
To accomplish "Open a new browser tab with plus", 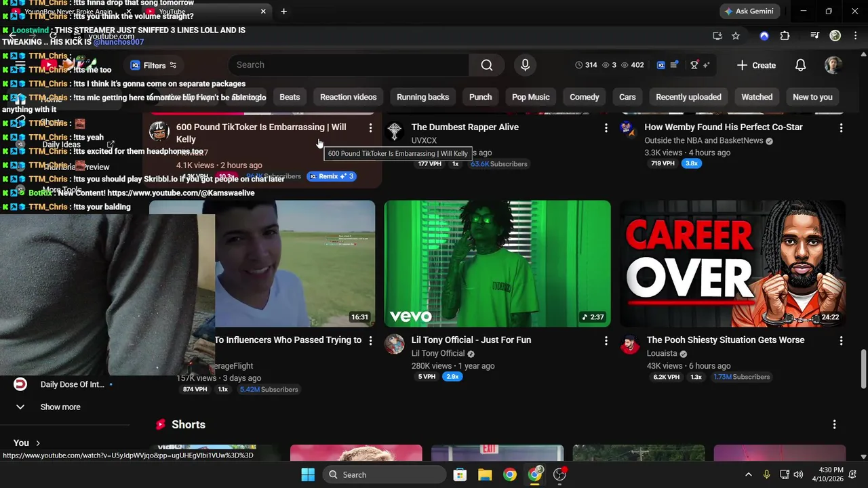I will [283, 11].
